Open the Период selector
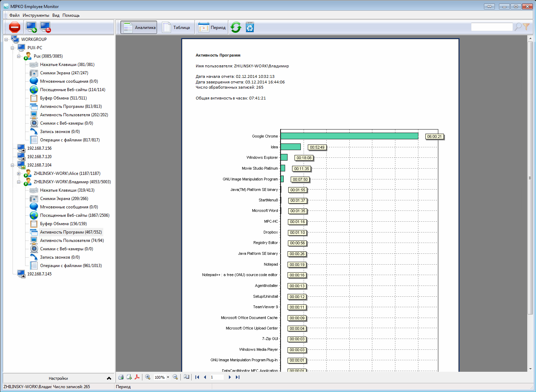This screenshot has height=392, width=536. 212,27
